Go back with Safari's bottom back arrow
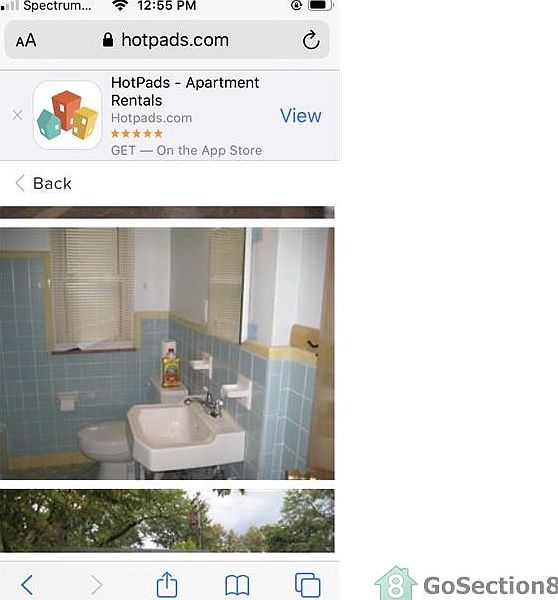 [27, 585]
